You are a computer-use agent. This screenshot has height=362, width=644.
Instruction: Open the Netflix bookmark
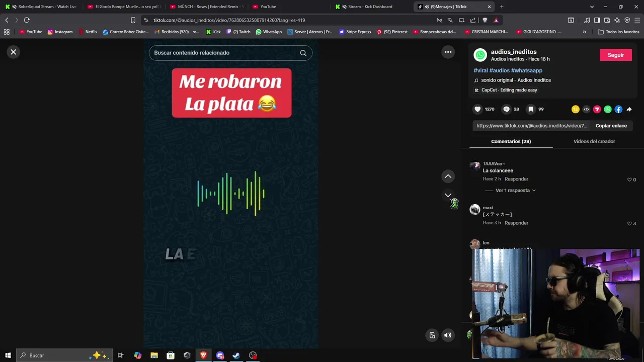[x=88, y=32]
